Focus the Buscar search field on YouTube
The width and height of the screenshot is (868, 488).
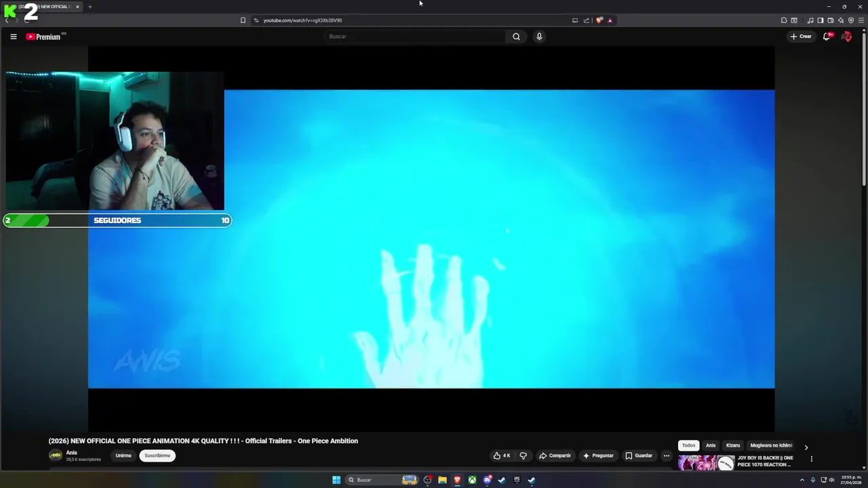tap(415, 37)
